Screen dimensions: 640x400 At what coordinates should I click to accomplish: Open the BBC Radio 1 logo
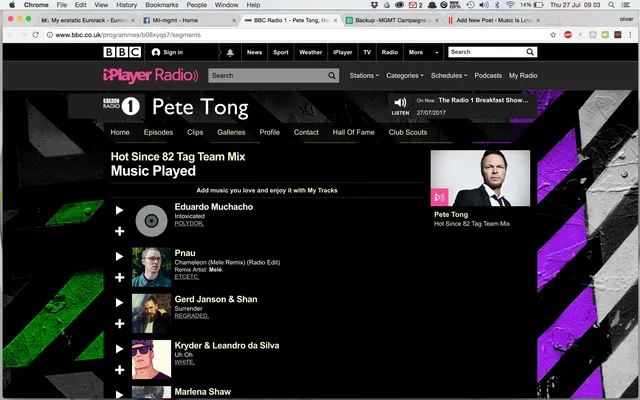click(121, 106)
